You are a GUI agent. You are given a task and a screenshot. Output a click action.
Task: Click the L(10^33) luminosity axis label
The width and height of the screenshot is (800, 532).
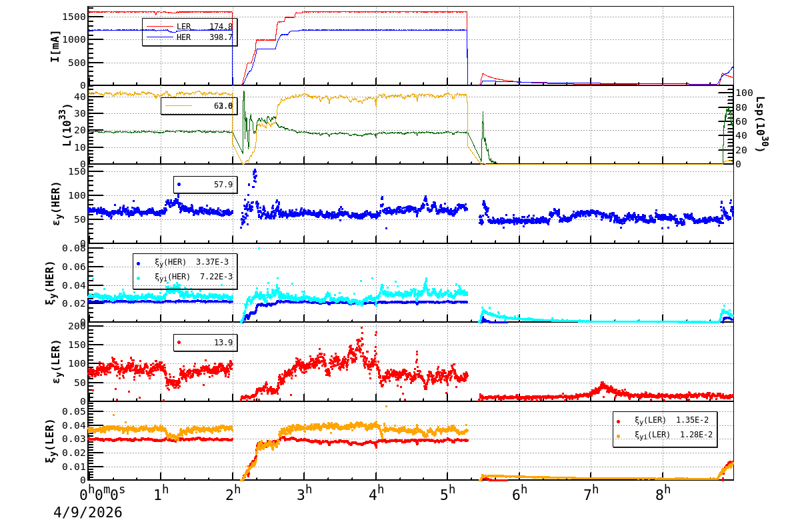pos(66,125)
